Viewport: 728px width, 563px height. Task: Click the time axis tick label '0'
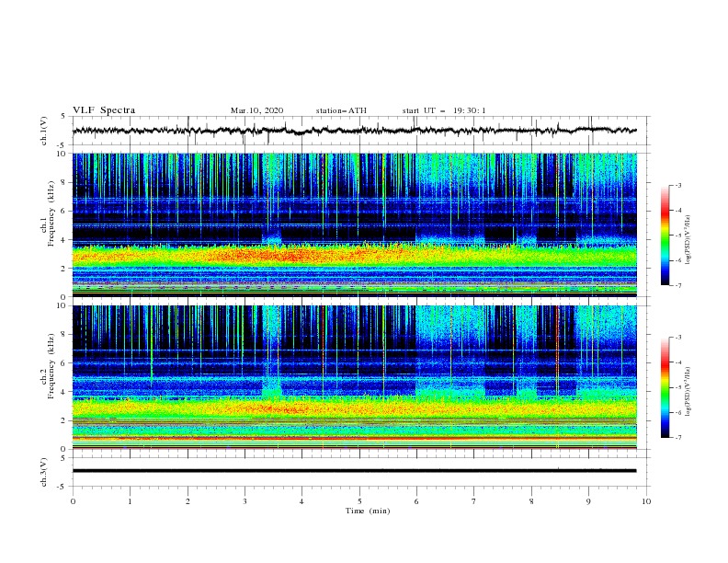73,501
